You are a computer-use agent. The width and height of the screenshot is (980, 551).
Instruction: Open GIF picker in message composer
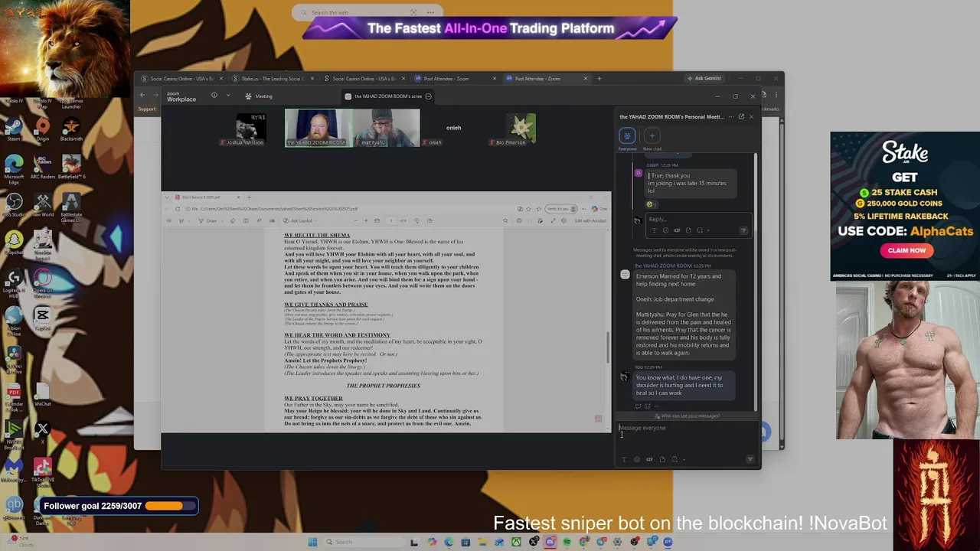tap(649, 460)
